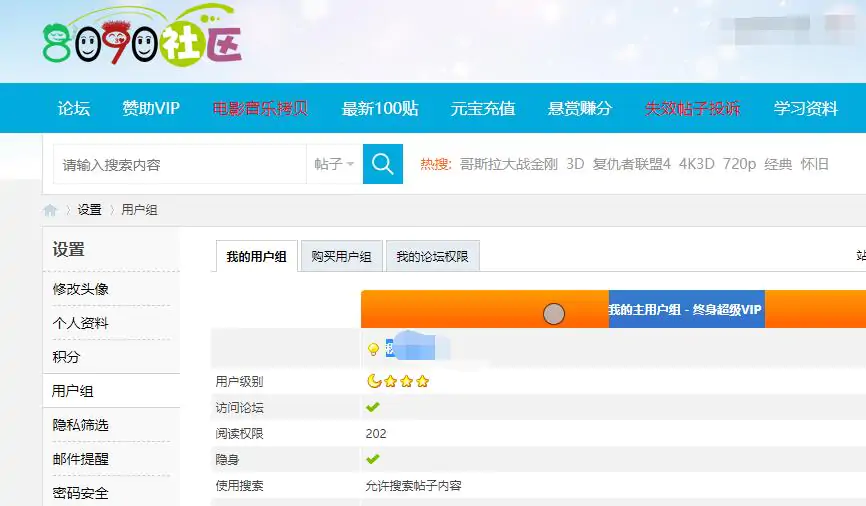Open 最新100贴 navigation item
Image resolution: width=866 pixels, height=506 pixels.
coord(380,108)
